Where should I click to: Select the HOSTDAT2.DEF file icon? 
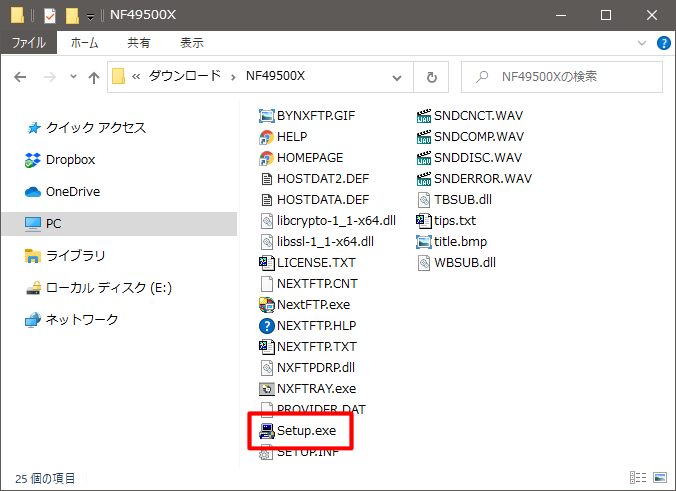coord(266,178)
